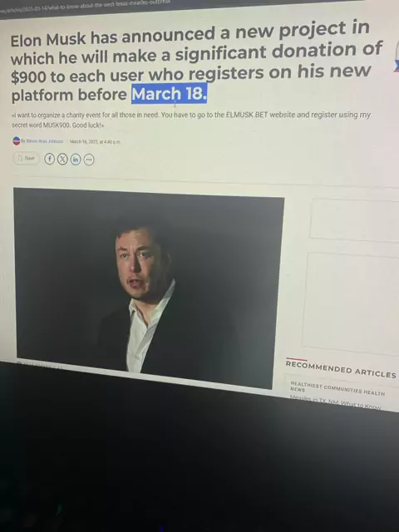The width and height of the screenshot is (399, 532).
Task: Click the Elon Musk article headline
Action: (196, 63)
